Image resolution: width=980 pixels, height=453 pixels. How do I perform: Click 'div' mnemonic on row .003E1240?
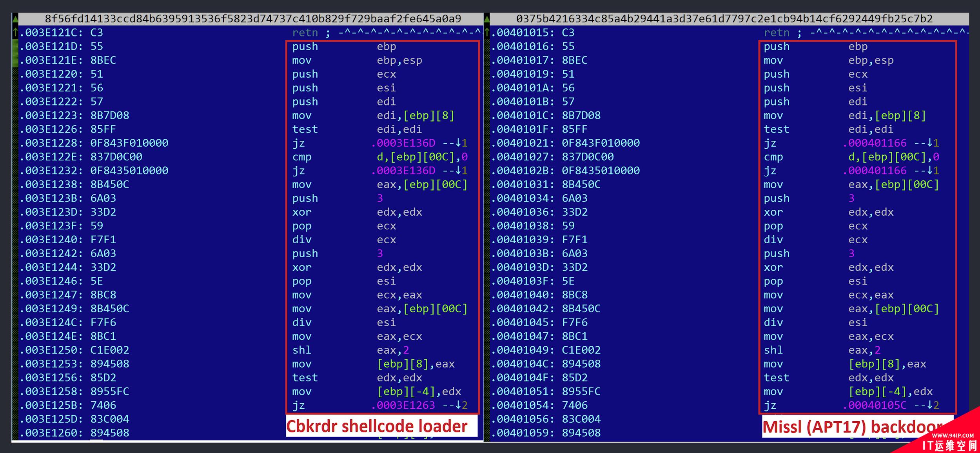302,239
